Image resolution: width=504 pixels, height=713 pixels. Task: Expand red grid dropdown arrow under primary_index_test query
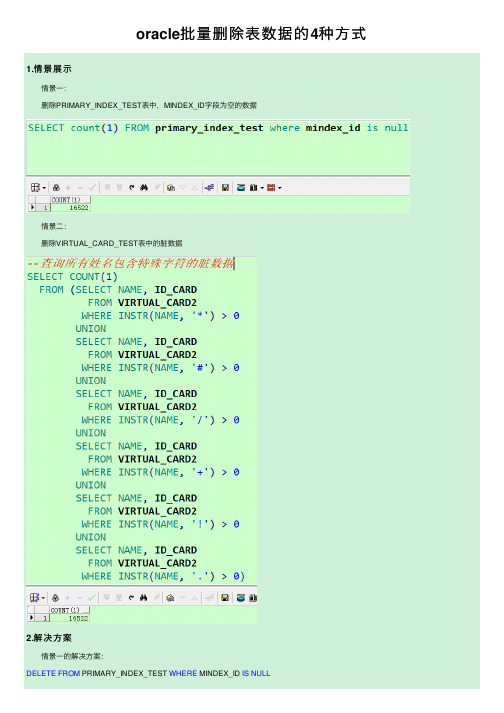[x=280, y=188]
